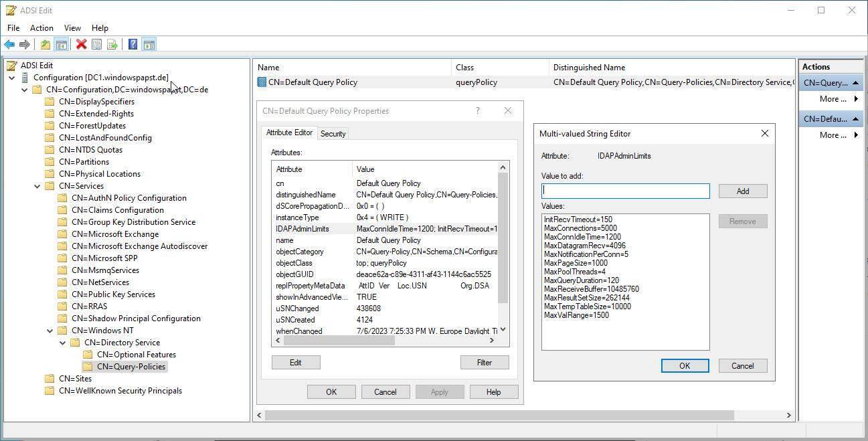Click the Value to add text field
The image size is (868, 441).
pos(625,191)
